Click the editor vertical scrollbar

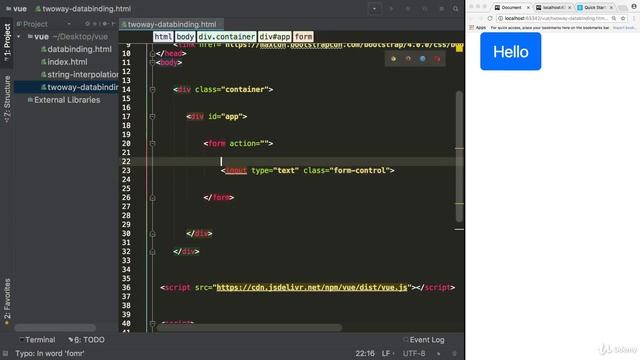click(x=459, y=156)
